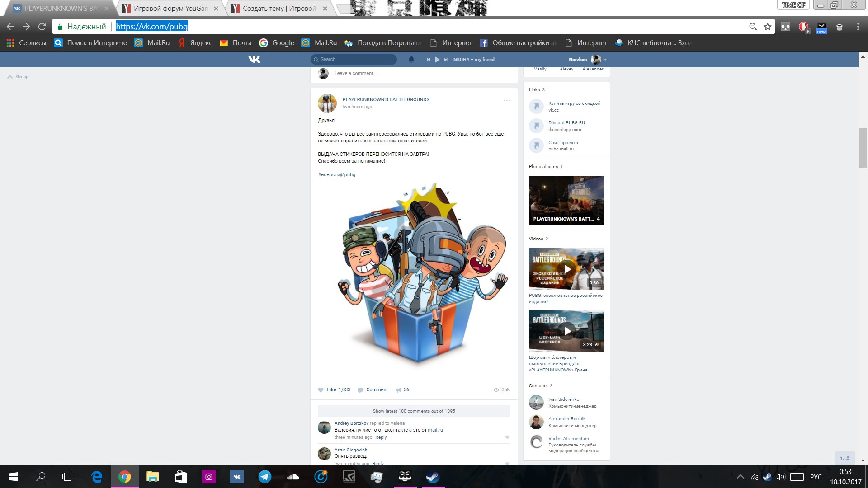Like the PUBG stickers post
This screenshot has height=488, width=868.
334,389
